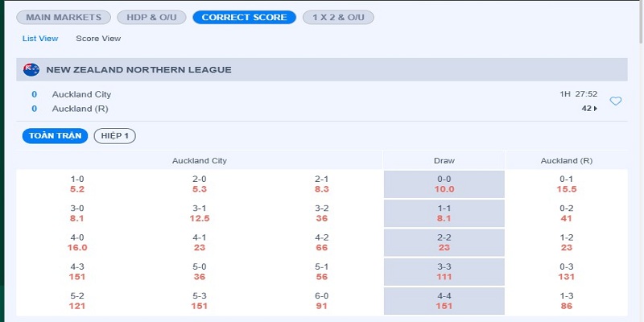Image resolution: width=644 pixels, height=322 pixels.
Task: Select the TOÀN TRẬN full match toggle
Action: pos(55,135)
